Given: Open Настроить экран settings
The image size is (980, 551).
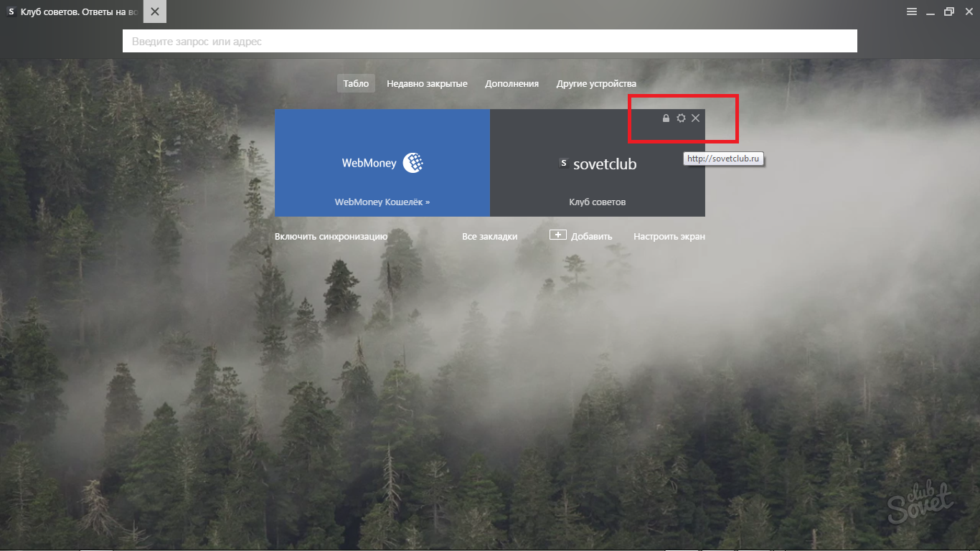Looking at the screenshot, I should coord(669,237).
